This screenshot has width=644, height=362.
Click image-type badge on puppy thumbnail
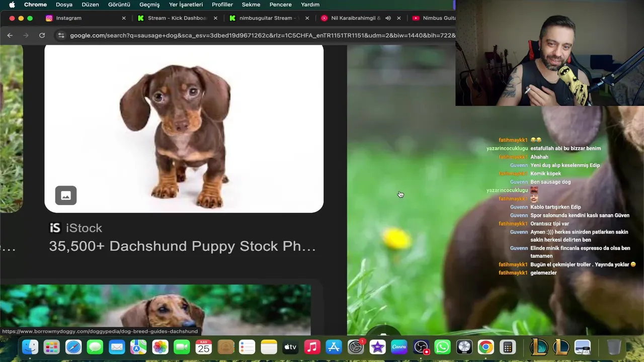(66, 195)
